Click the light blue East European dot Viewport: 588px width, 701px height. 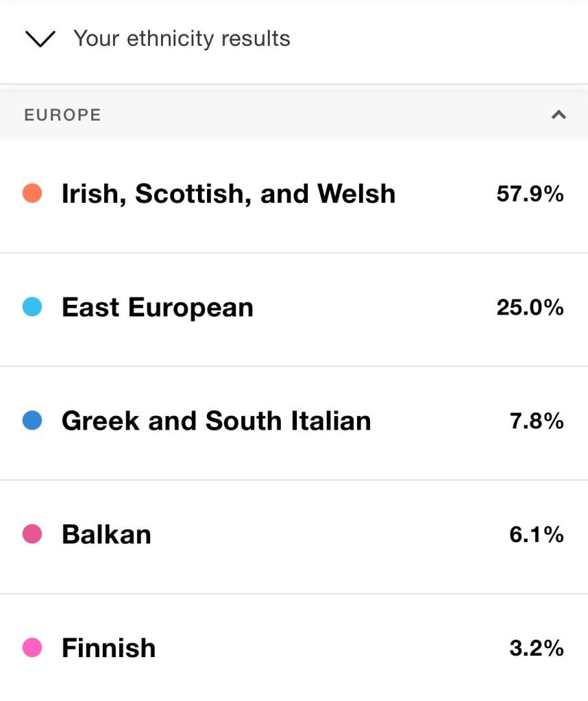pyautogui.click(x=32, y=307)
